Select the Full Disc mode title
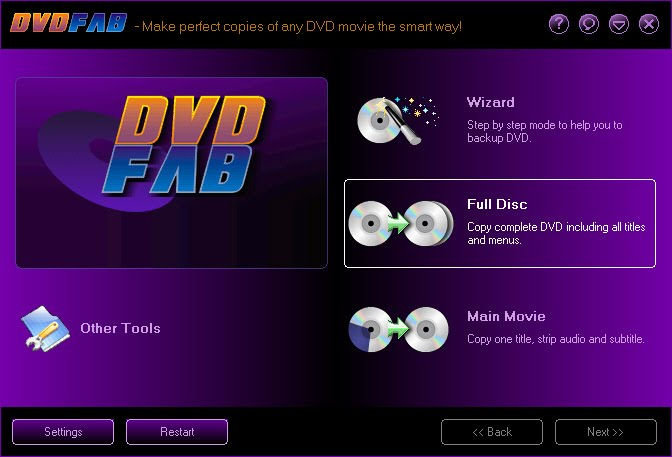This screenshot has height=457, width=672. coord(497,204)
